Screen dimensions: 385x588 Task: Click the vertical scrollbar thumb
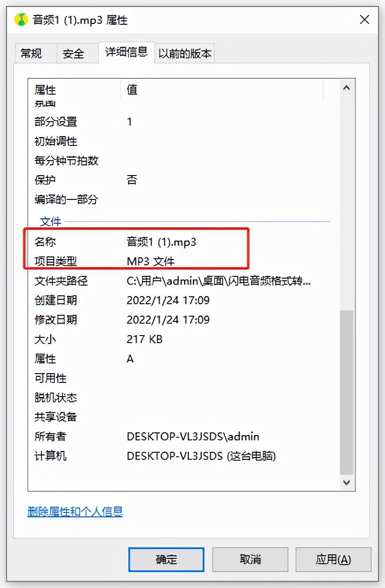[346, 392]
